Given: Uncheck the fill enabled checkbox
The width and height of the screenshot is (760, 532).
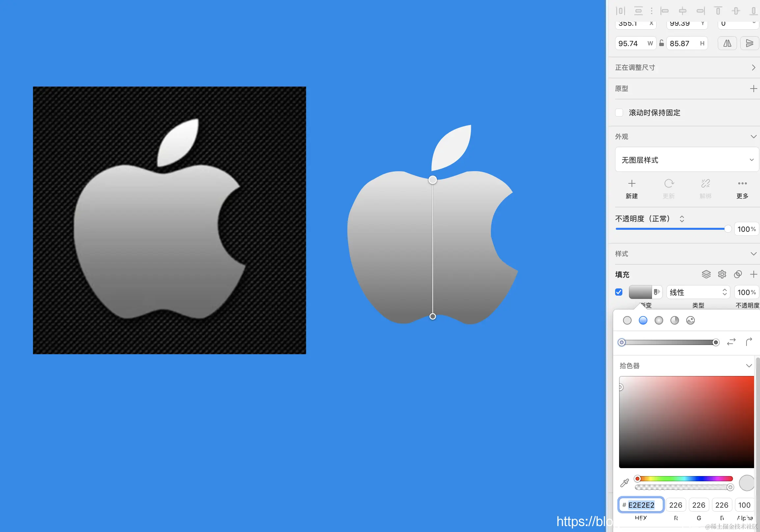Looking at the screenshot, I should (x=619, y=292).
